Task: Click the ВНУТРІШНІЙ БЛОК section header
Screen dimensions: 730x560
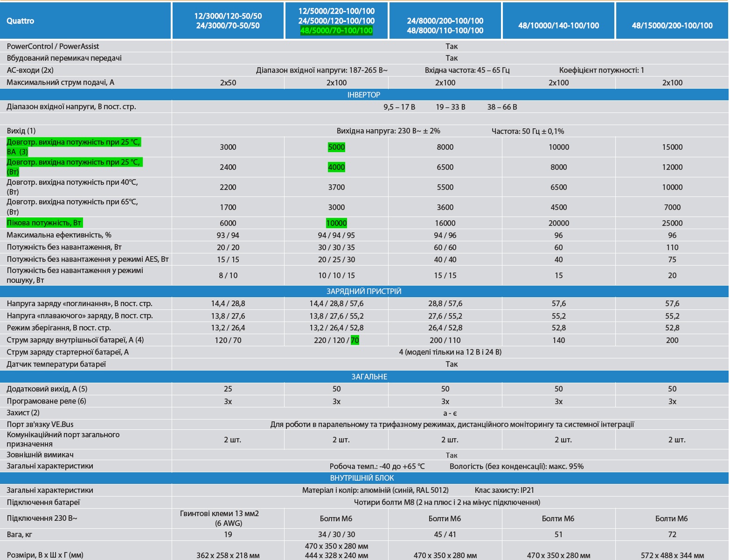Action: click(362, 478)
